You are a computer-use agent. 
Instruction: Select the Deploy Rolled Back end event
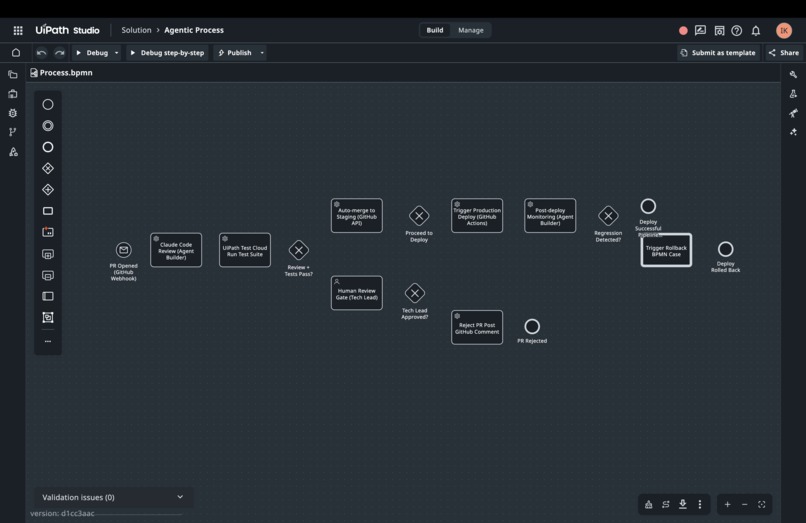pyautogui.click(x=725, y=249)
